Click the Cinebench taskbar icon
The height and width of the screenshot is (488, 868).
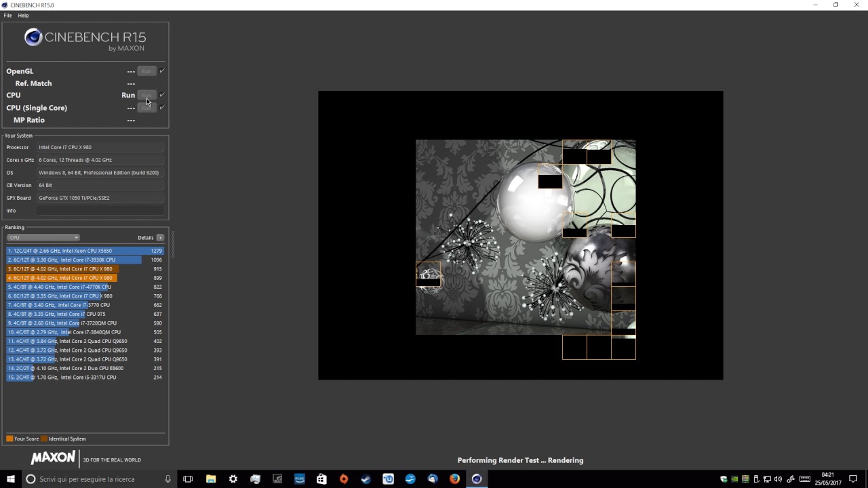[477, 479]
